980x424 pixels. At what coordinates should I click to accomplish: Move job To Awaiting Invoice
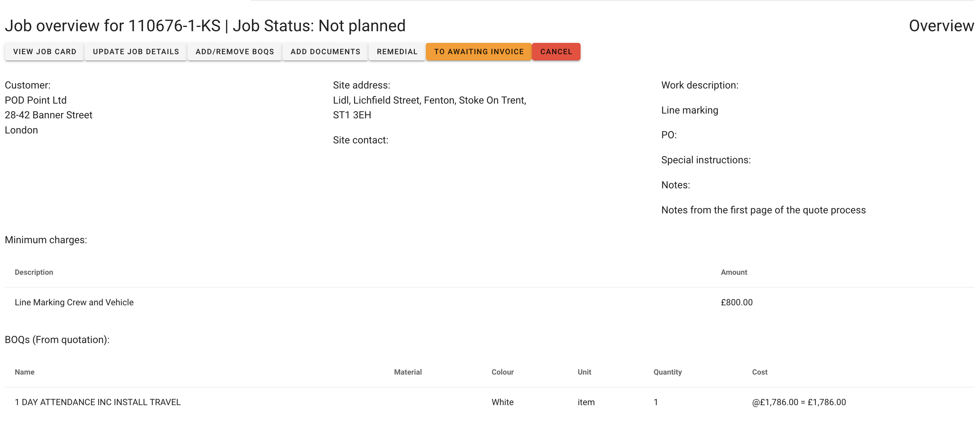(479, 52)
